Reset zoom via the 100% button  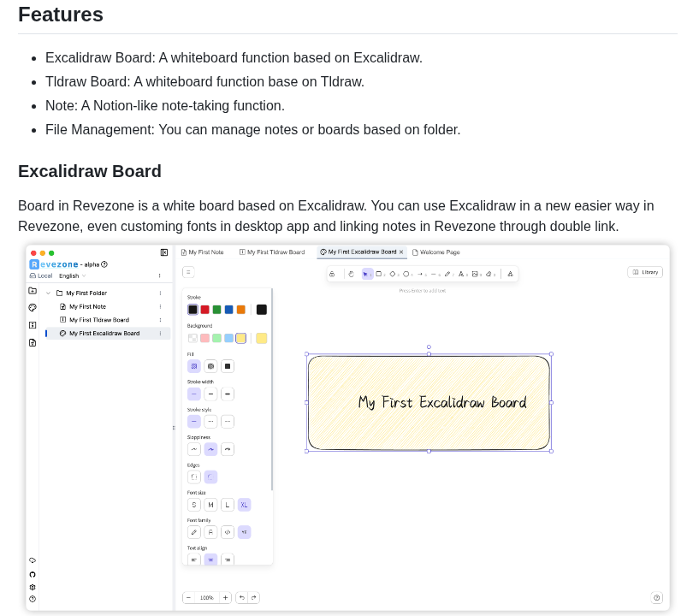[x=207, y=597]
